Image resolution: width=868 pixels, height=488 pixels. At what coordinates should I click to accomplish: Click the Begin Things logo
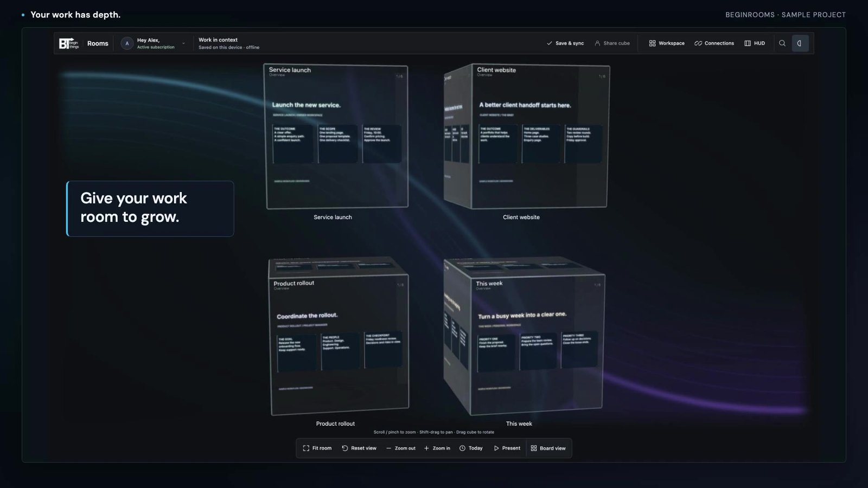coord(69,43)
